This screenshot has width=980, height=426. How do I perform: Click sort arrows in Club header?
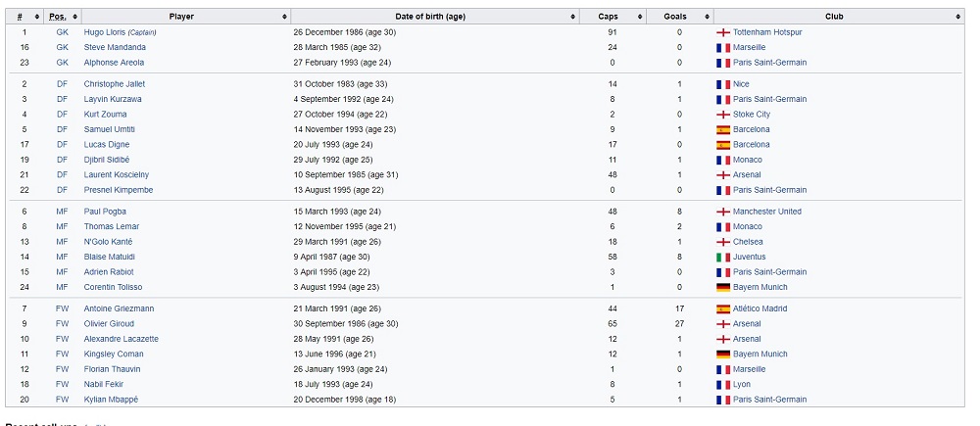958,17
